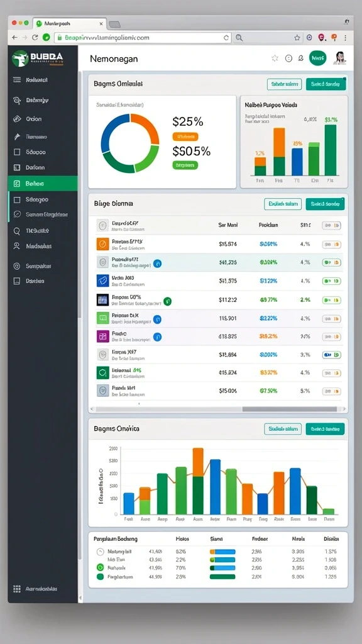Click the orange row icon in the table

(102, 244)
